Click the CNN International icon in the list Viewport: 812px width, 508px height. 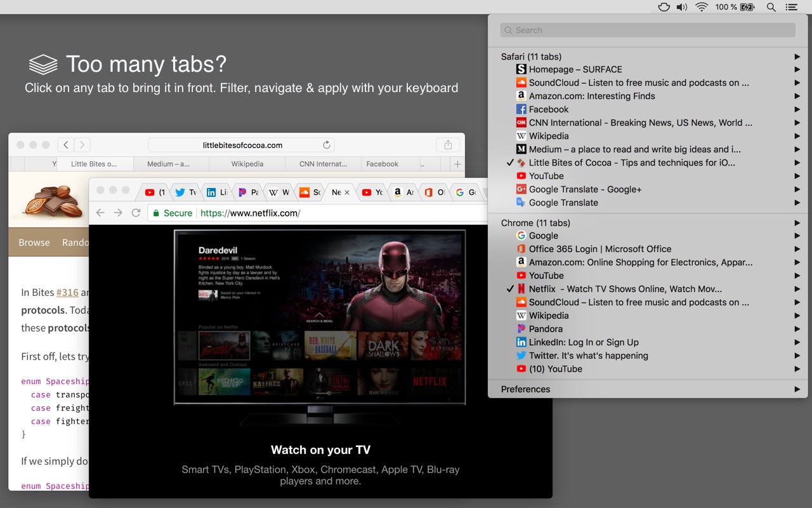521,123
